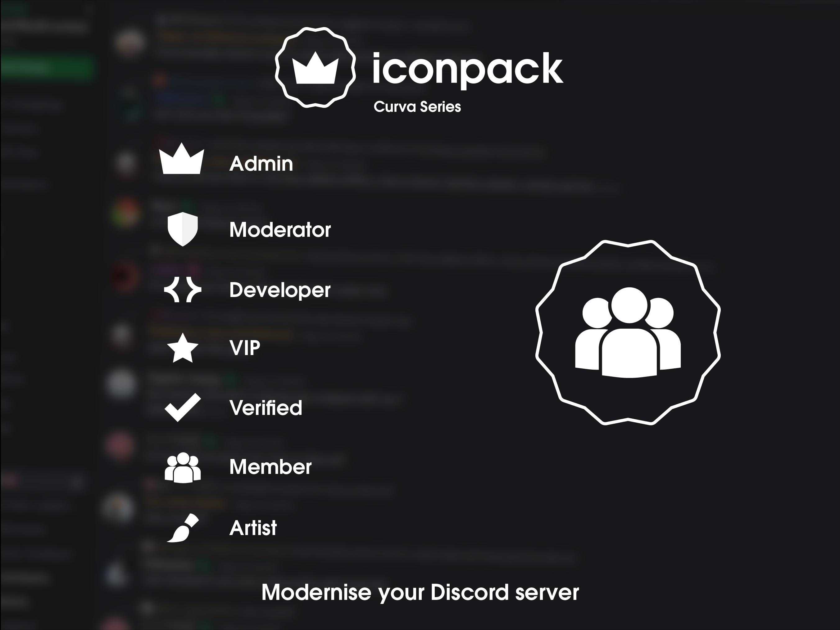Click the large members badge on right

628,332
